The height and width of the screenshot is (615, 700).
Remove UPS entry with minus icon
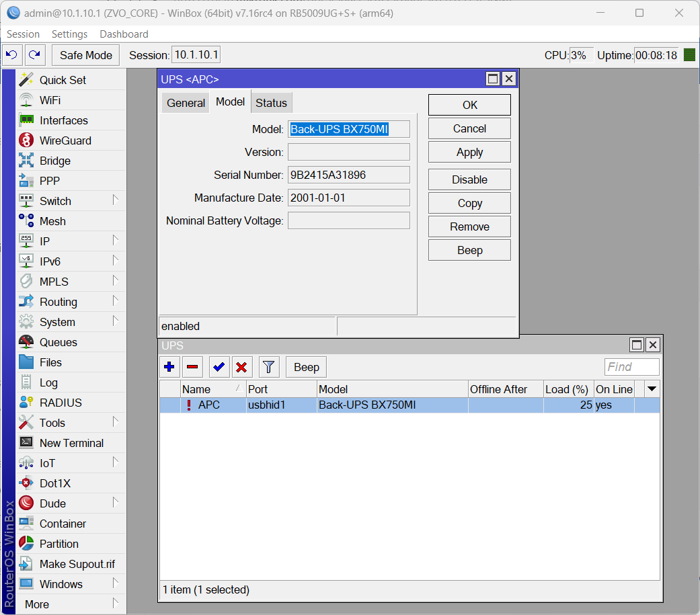192,367
